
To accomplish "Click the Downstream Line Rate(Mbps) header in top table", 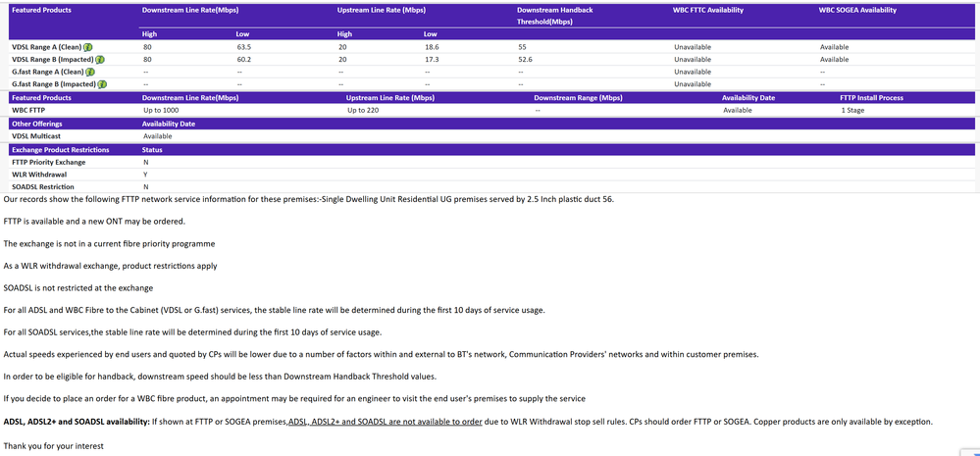I will [190, 11].
